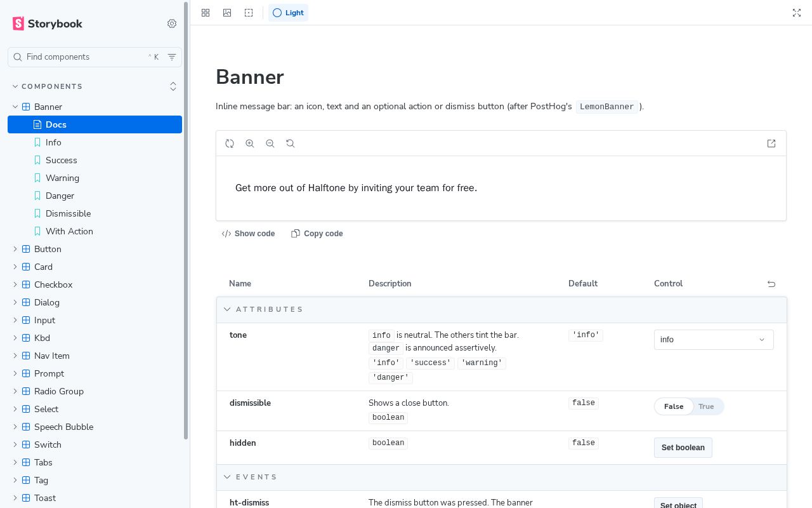This screenshot has width=812, height=508.
Task: Open the Warning story
Action: coord(95,178)
